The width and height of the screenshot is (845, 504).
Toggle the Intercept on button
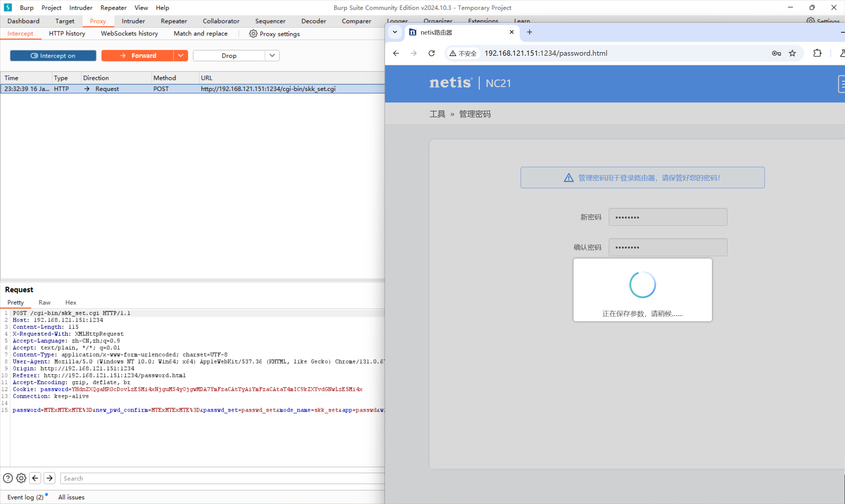(x=53, y=56)
